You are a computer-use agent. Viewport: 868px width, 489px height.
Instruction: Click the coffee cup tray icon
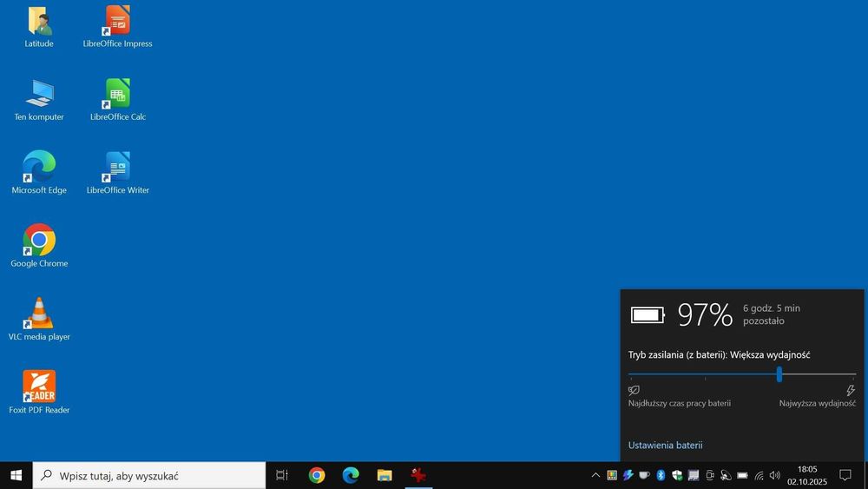click(644, 475)
